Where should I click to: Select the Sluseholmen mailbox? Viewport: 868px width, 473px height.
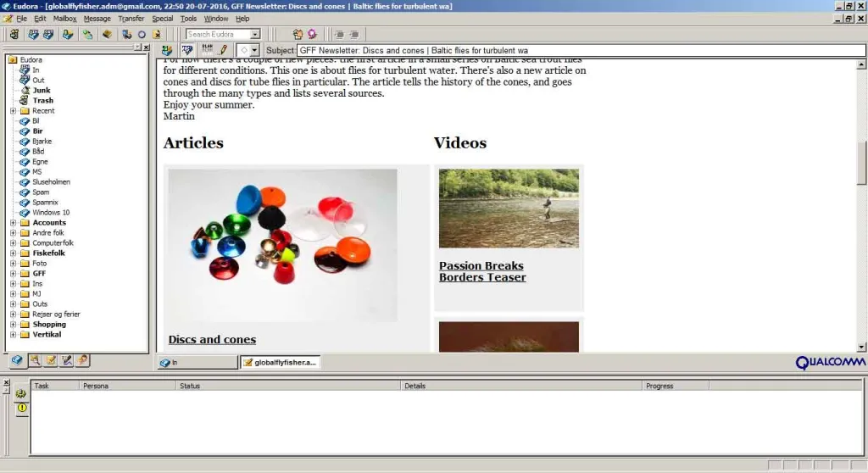click(x=51, y=181)
